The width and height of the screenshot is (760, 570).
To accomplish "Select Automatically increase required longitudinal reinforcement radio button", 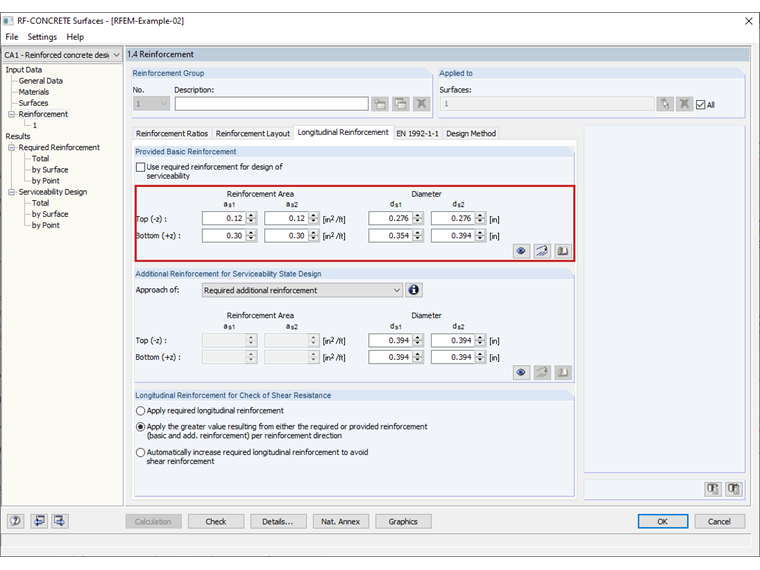I will pos(141,452).
